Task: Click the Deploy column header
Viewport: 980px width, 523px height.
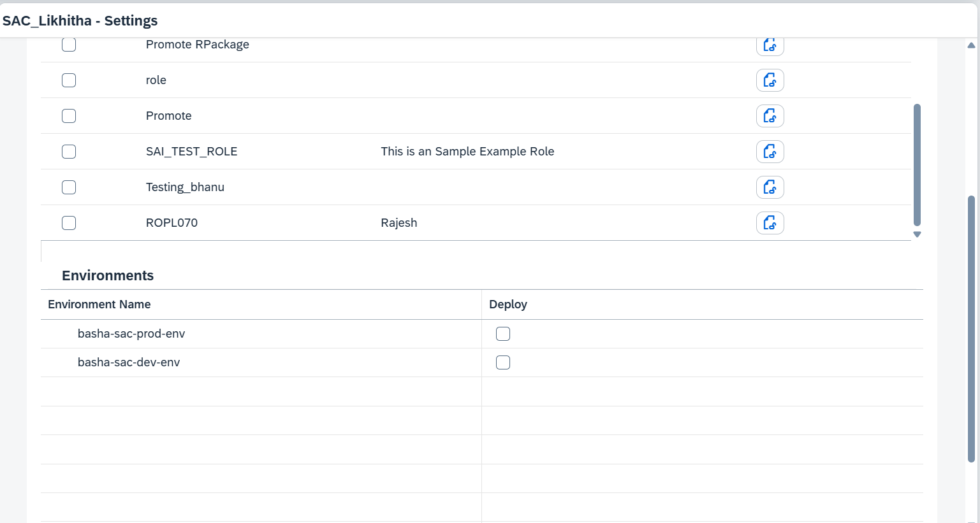Action: point(508,304)
